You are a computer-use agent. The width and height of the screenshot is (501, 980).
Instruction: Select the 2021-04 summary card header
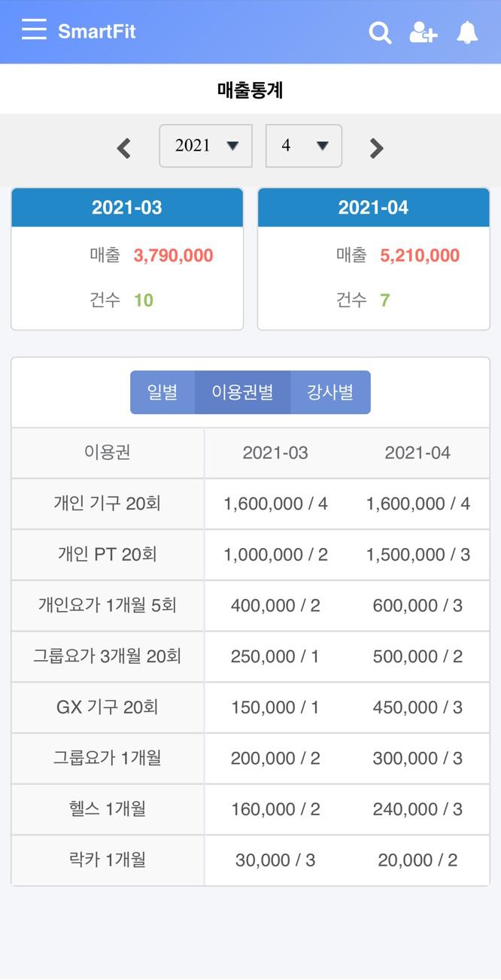(373, 208)
